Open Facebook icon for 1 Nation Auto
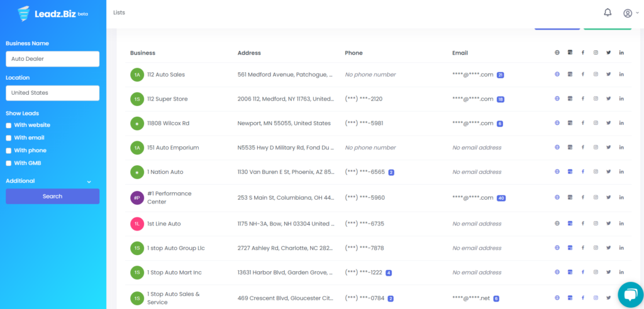Screen dimensions: 644x309 [582, 171]
